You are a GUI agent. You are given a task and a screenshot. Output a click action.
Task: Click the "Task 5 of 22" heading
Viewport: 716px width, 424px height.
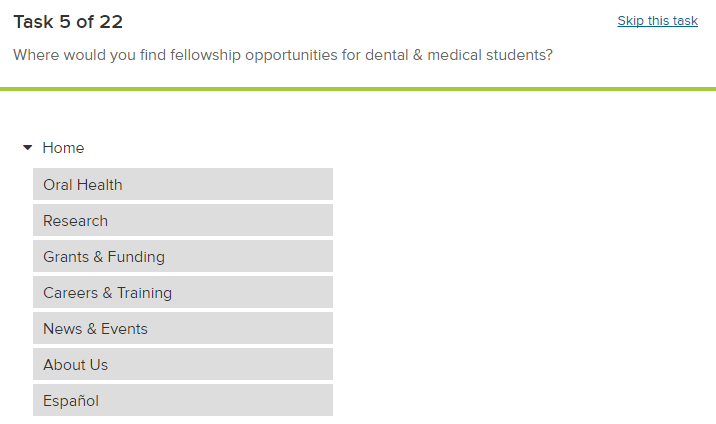click(x=68, y=22)
